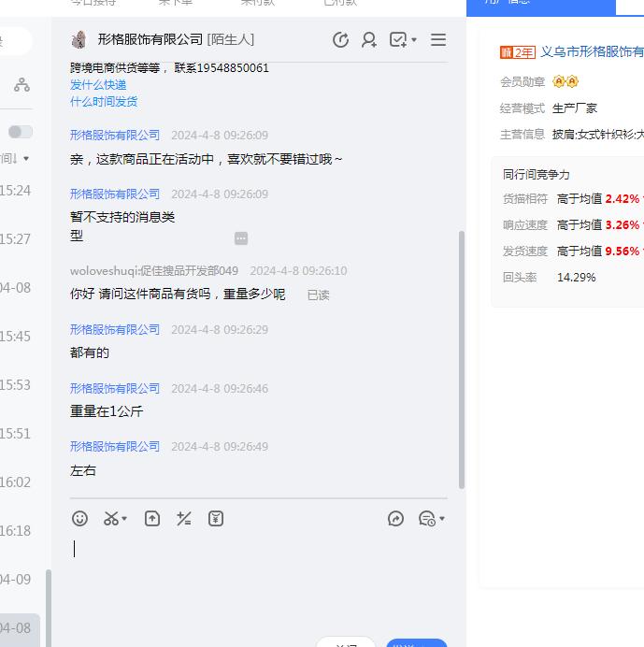Click the forward arrow icon above input
644x647 pixels.
[395, 518]
